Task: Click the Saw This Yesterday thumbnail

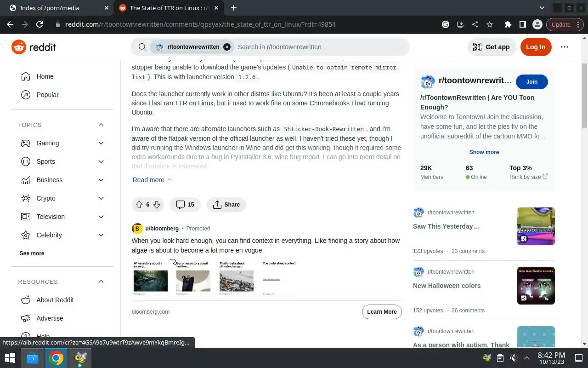Action: click(536, 226)
